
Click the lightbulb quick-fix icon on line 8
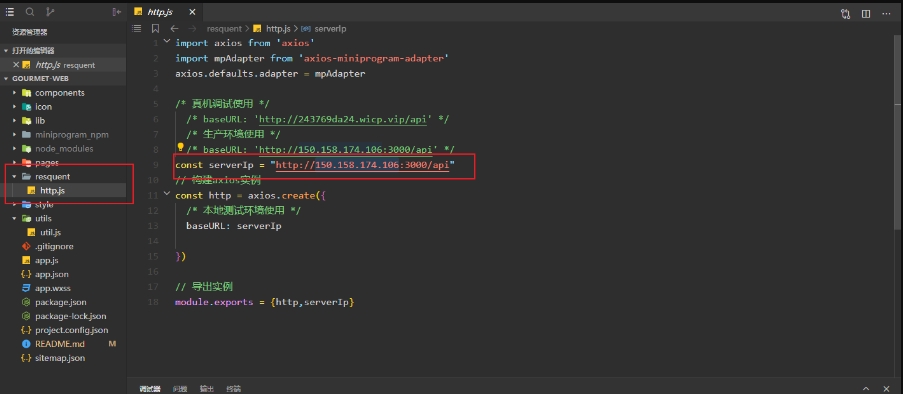(180, 147)
